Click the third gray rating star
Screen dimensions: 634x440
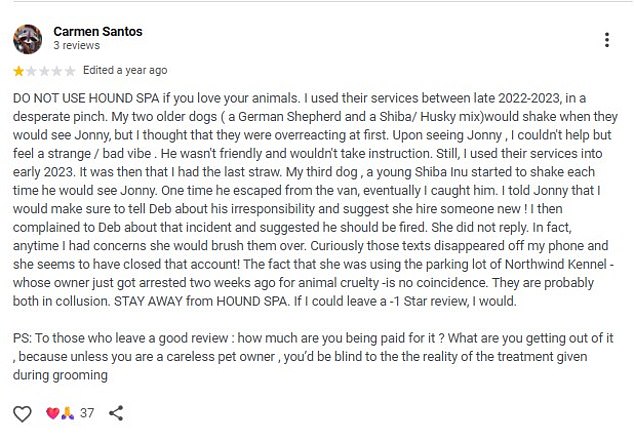(x=44, y=71)
